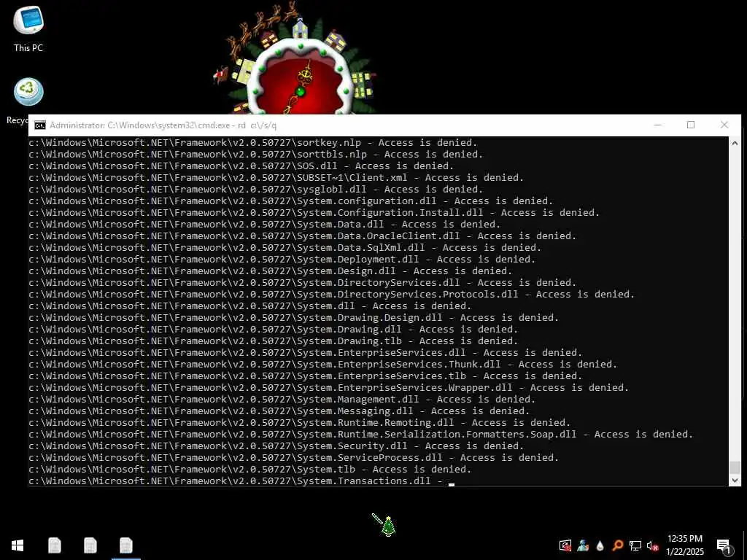747x560 pixels.
Task: Click the System.Transactions.dll line
Action: click(237, 481)
